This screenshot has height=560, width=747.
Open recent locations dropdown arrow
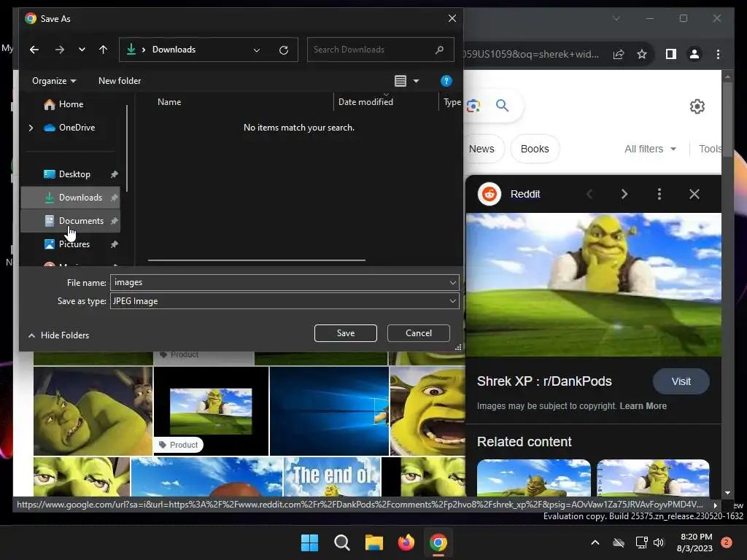82,50
